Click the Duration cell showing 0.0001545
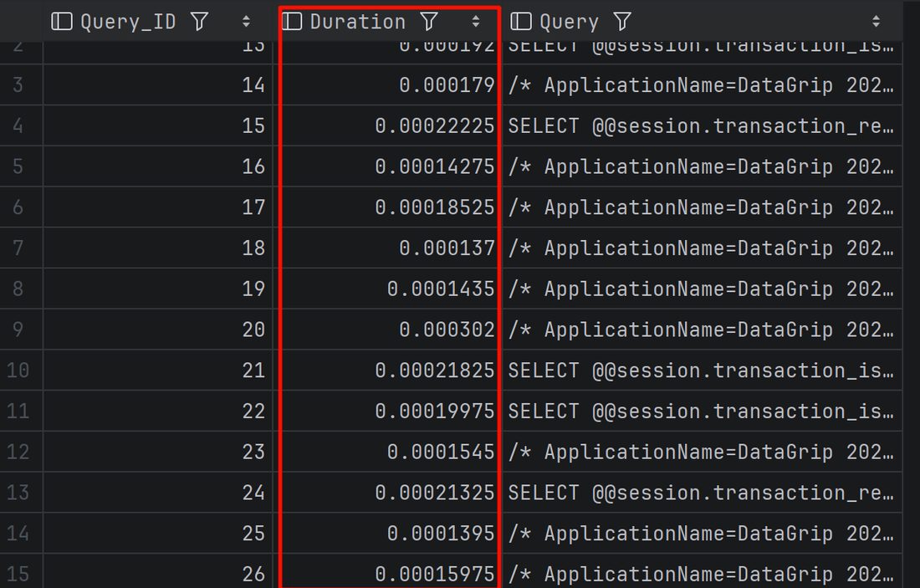The height and width of the screenshot is (588, 920). [388, 452]
